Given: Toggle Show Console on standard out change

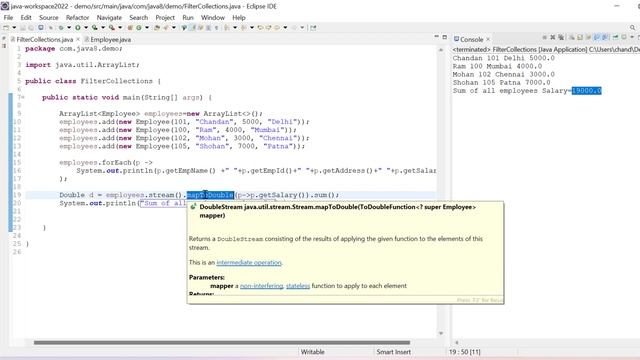Looking at the screenshot, I should pyautogui.click(x=596, y=37).
